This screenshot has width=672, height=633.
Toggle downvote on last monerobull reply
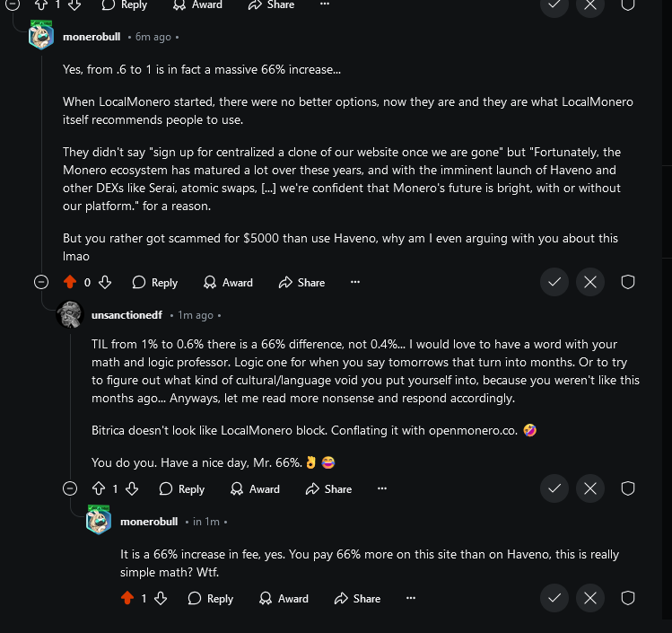click(x=161, y=598)
